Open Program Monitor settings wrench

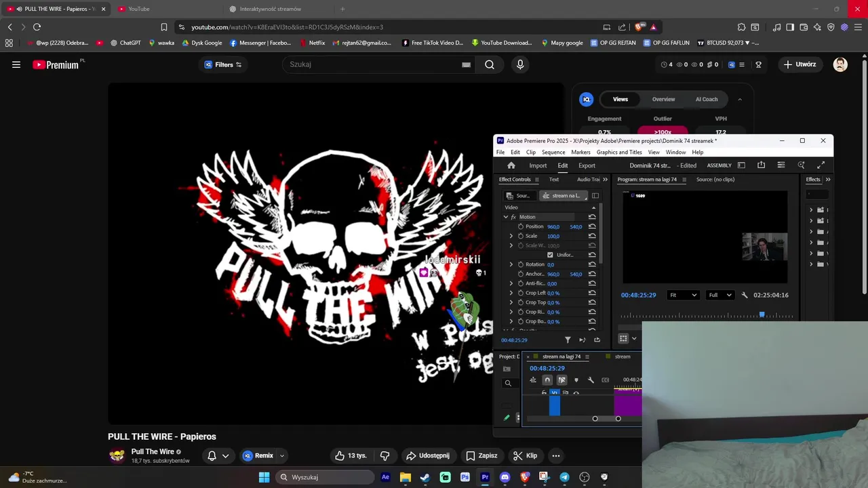coord(745,295)
